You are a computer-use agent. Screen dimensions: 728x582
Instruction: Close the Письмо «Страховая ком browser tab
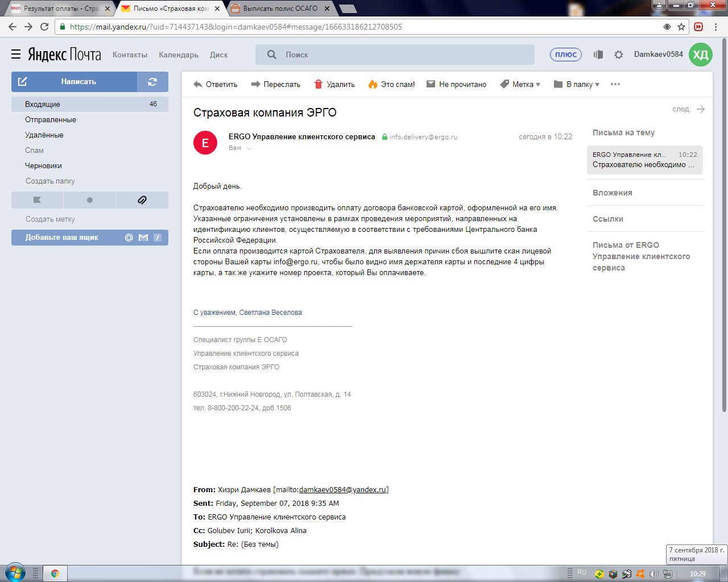coord(217,9)
